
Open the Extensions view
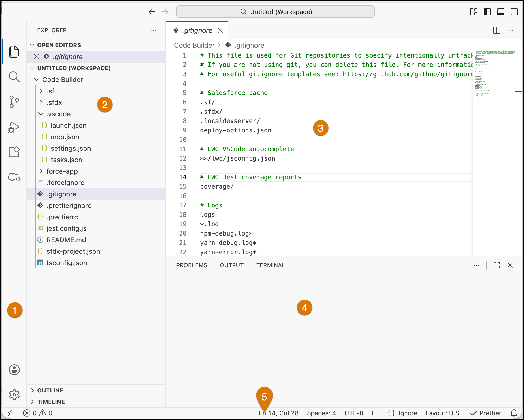pos(14,152)
